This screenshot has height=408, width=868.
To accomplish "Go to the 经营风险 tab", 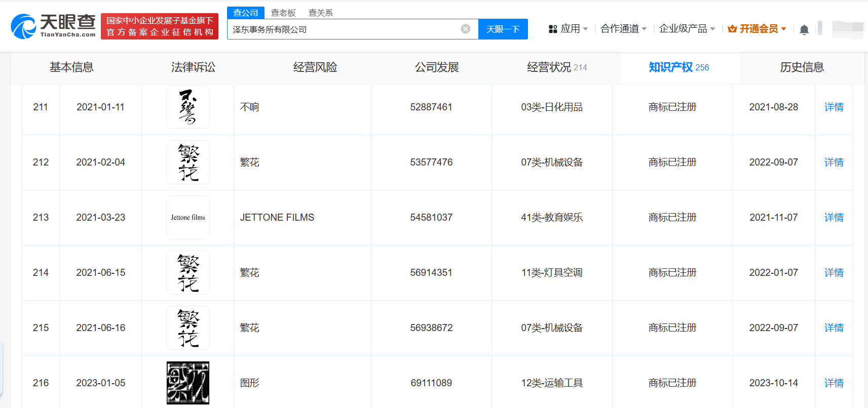I will tap(315, 67).
